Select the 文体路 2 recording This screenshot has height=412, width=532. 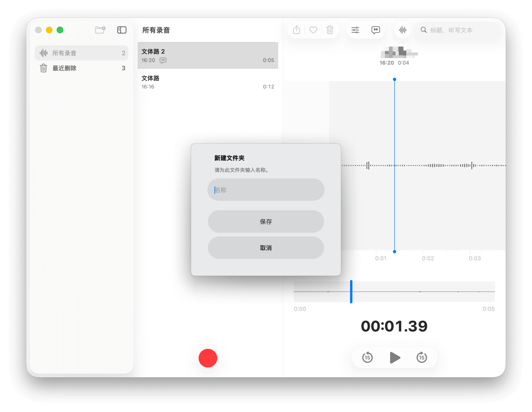[x=207, y=56]
